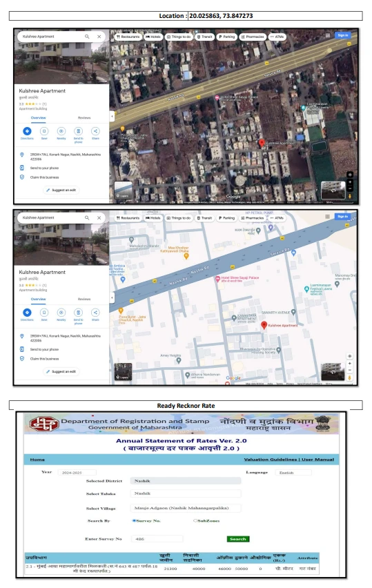372x588 pixels.
Task: Open the Year dropdown showing 2024-2025
Action: (x=77, y=473)
